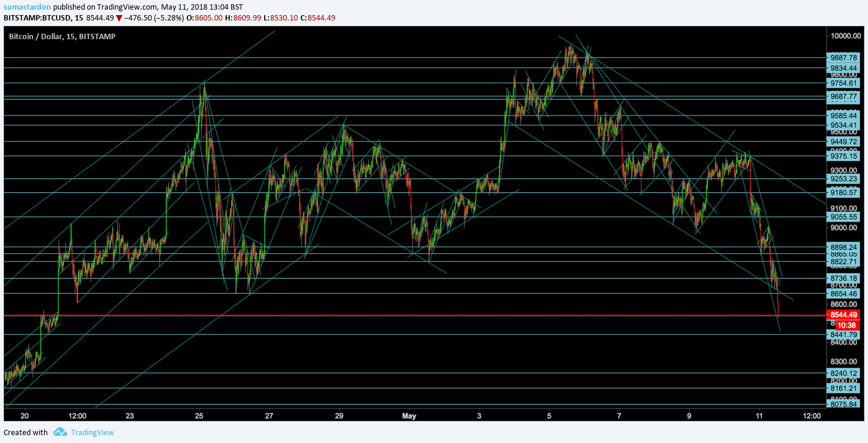The image size is (868, 443).
Task: Click the date label 23 on time axis
Action: (130, 416)
